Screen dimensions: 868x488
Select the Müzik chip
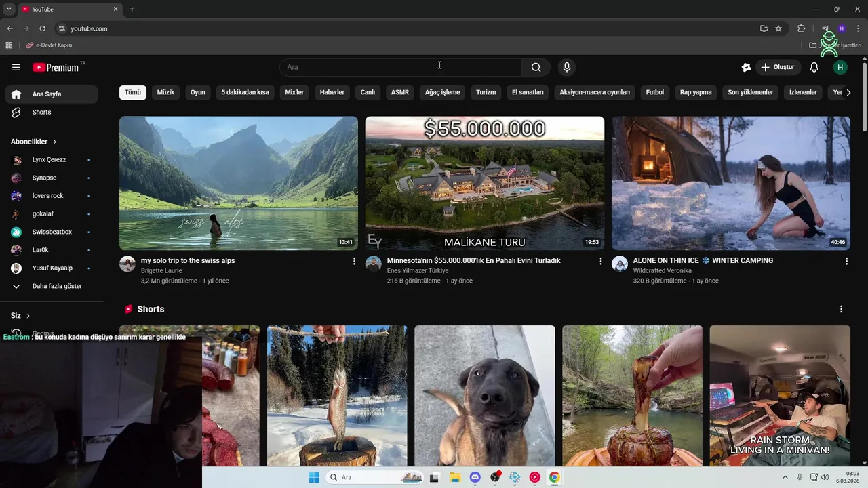(x=166, y=92)
